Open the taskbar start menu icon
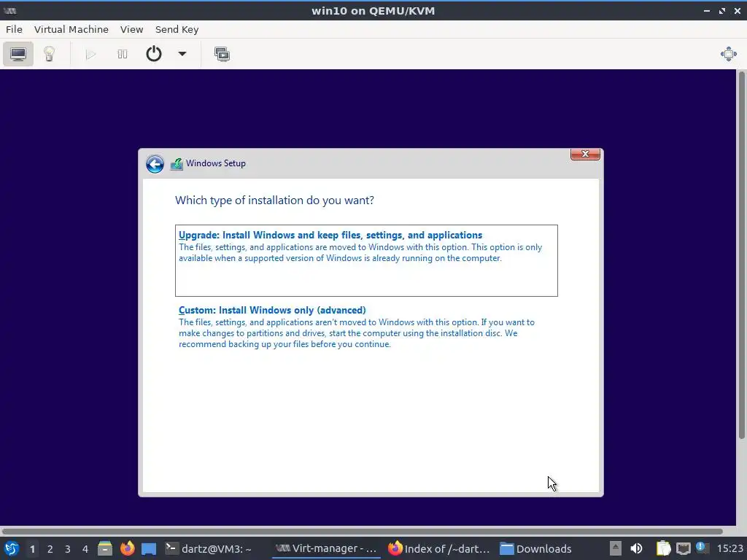747x560 pixels. tap(11, 548)
